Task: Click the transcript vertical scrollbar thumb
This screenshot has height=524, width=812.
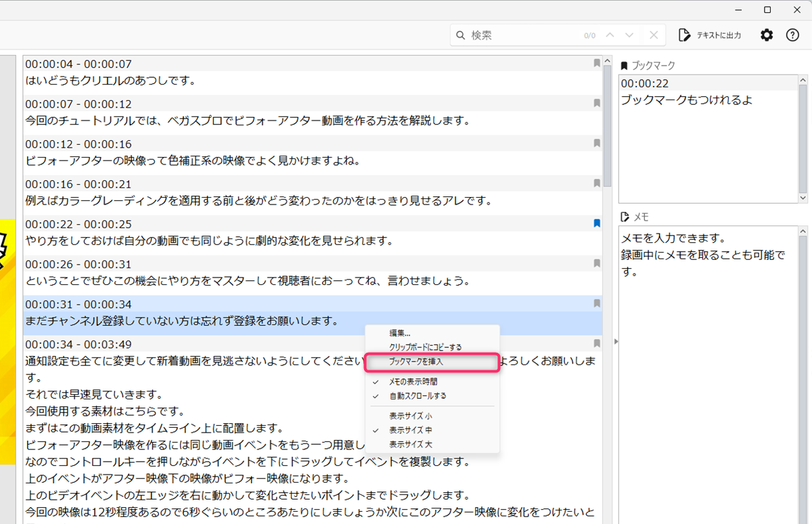Action: tap(607, 122)
